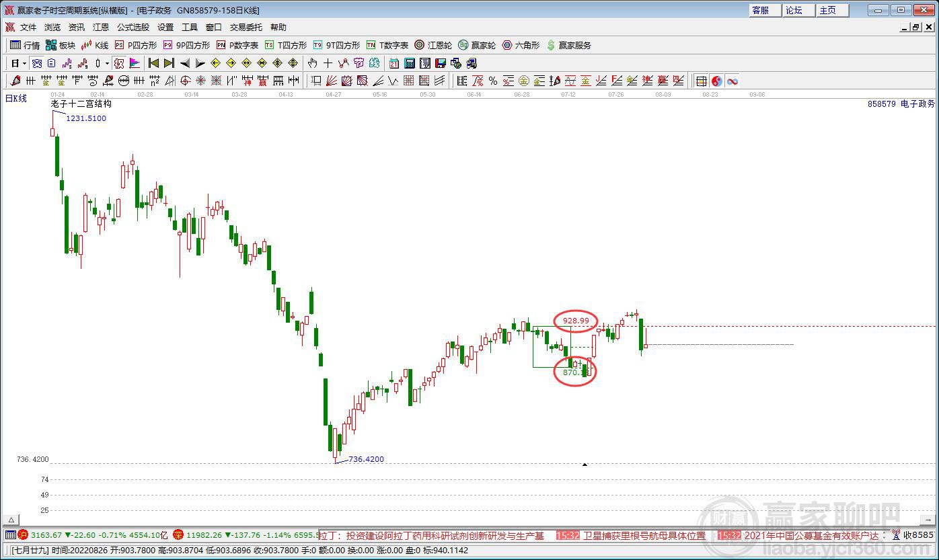Open the 帮助 menu
Screen dimensions: 939x560
[278, 27]
